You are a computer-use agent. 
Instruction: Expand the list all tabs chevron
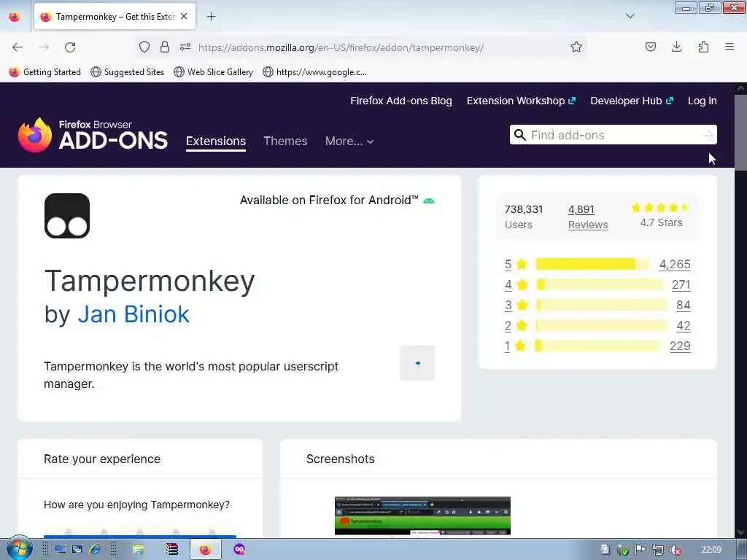(630, 16)
